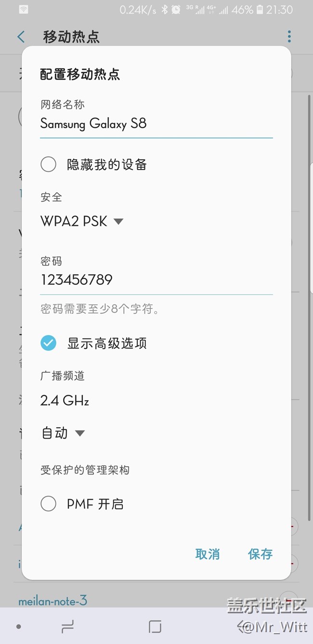Viewport: 313px width, 644px height.
Task: Tap 取消 to cancel
Action: coord(208,554)
